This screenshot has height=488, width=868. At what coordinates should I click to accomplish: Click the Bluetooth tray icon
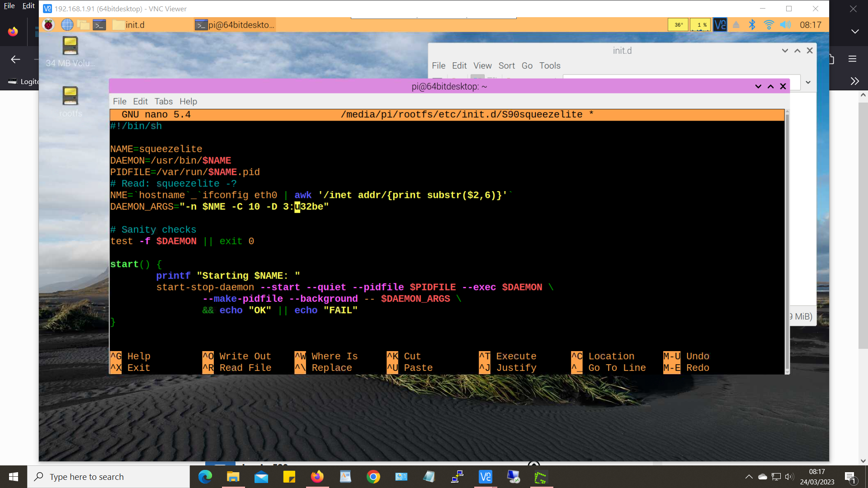click(752, 25)
